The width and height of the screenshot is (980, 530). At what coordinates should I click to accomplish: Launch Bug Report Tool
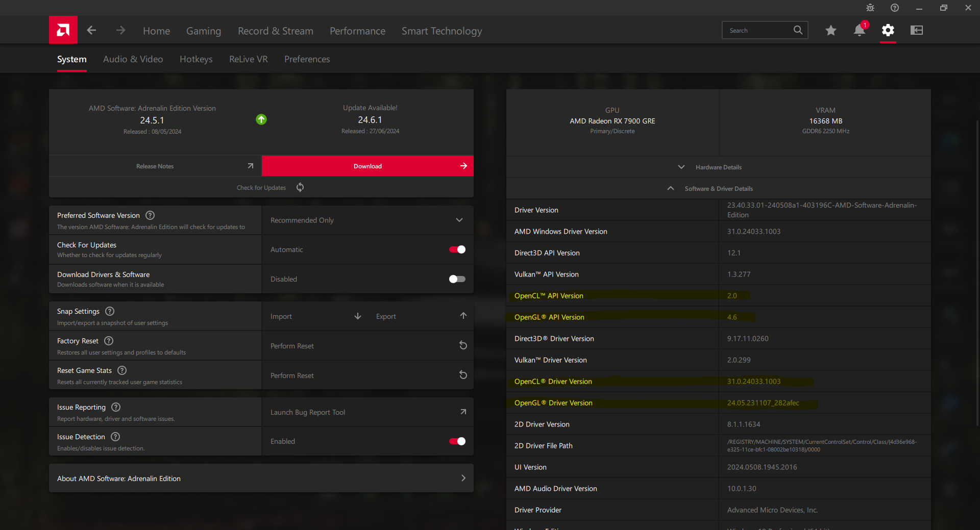(x=367, y=412)
